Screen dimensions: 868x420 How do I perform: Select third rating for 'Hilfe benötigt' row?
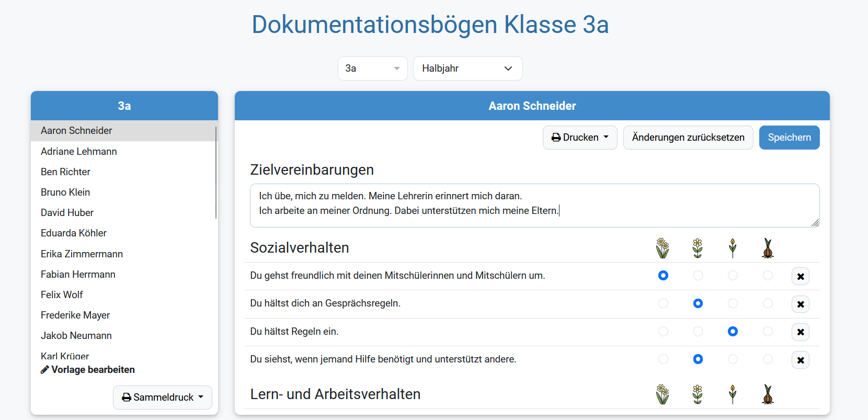[x=733, y=359]
